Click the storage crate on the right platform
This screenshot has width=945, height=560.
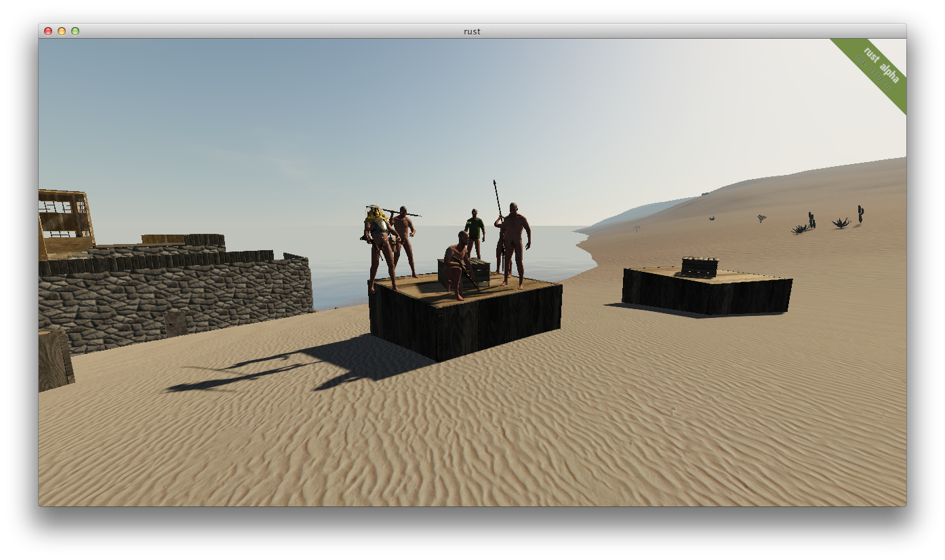point(700,266)
